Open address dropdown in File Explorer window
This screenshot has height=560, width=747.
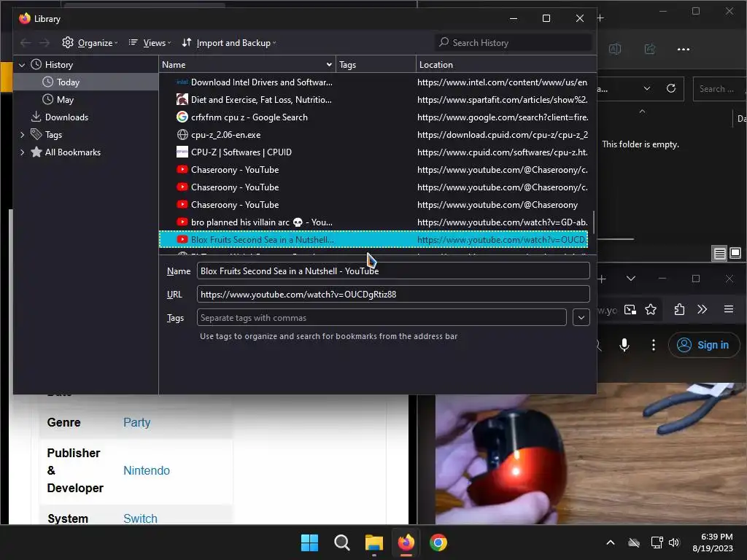[x=646, y=88]
